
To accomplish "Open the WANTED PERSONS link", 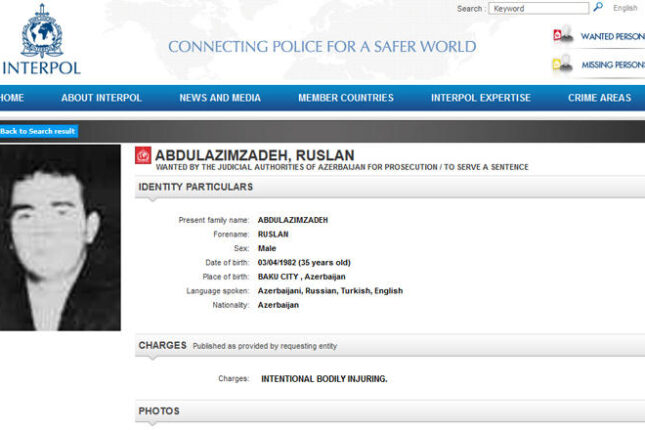I will [x=613, y=36].
